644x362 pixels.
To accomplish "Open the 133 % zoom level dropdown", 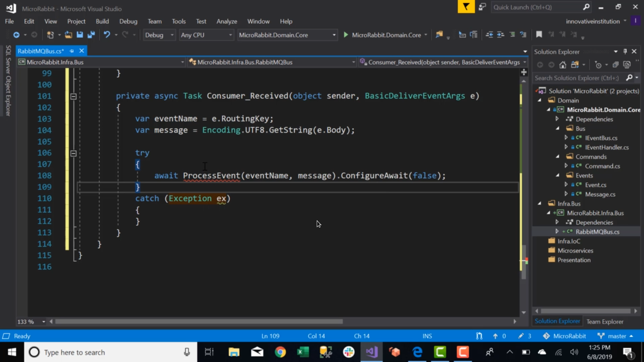I will [31, 322].
